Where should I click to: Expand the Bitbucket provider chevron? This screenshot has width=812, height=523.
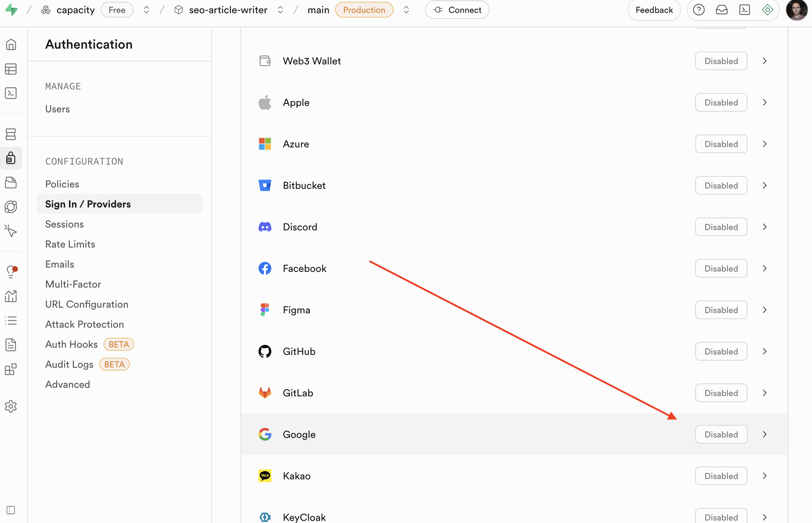point(764,185)
